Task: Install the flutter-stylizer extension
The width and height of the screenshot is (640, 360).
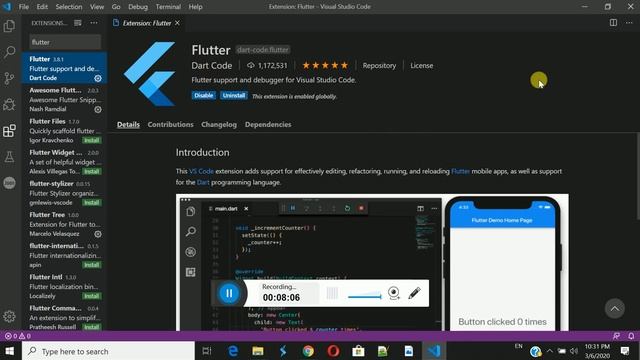Action: pos(92,203)
